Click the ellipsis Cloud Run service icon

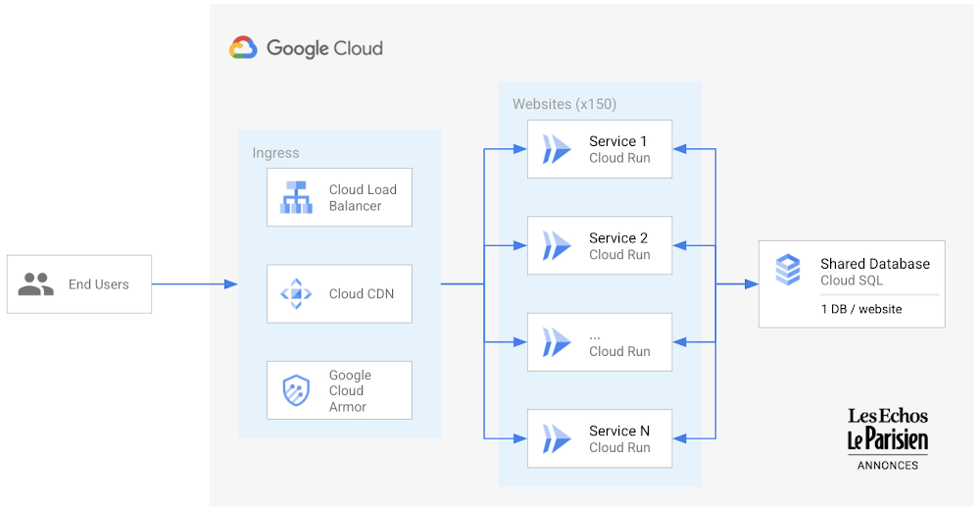[x=557, y=342]
